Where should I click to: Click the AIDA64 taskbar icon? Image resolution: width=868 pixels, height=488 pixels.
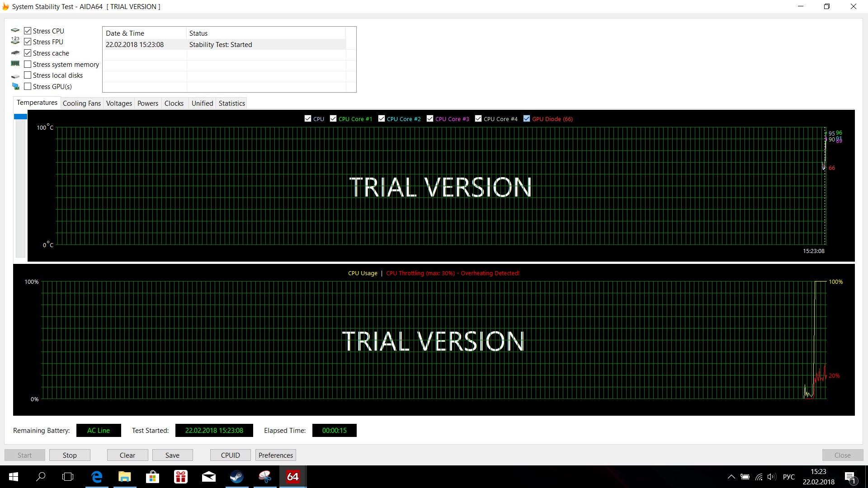point(292,477)
